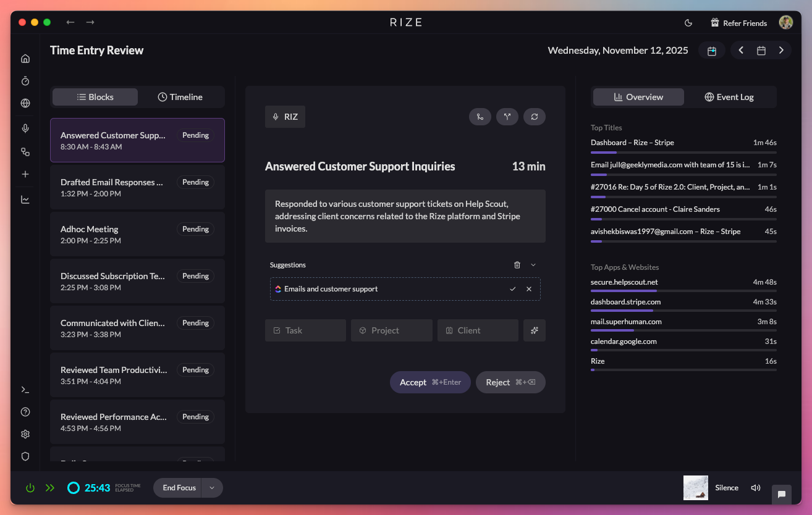Go back with the left arrow in title bar
The height and width of the screenshot is (515, 812).
[x=70, y=22]
